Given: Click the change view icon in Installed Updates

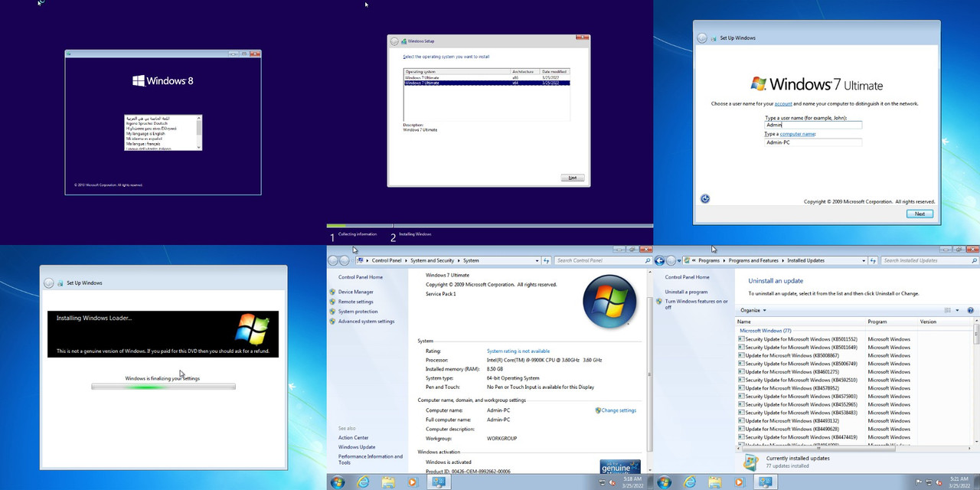Looking at the screenshot, I should click(x=948, y=310).
